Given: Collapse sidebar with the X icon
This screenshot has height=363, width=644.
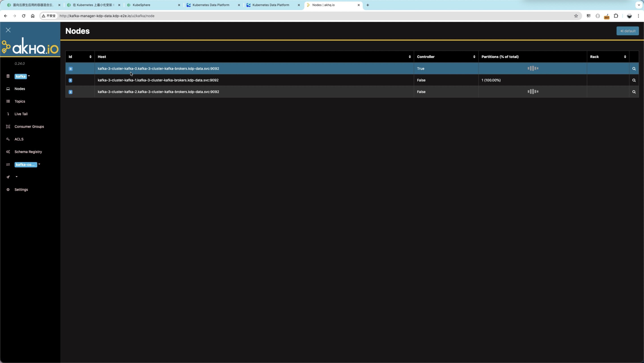Looking at the screenshot, I should [8, 30].
